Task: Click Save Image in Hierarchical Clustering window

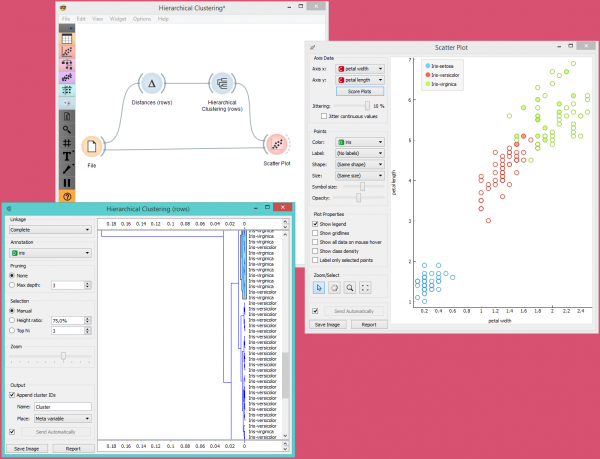Action: (x=26, y=449)
